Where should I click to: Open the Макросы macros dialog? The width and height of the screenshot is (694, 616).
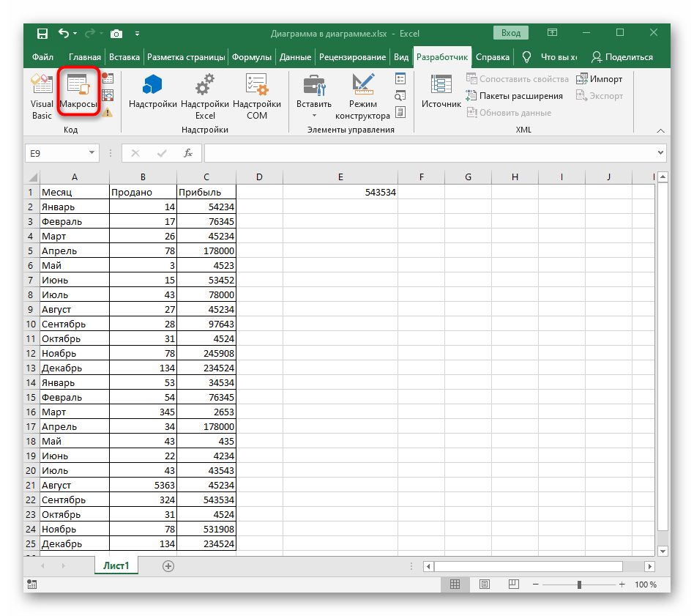point(78,92)
